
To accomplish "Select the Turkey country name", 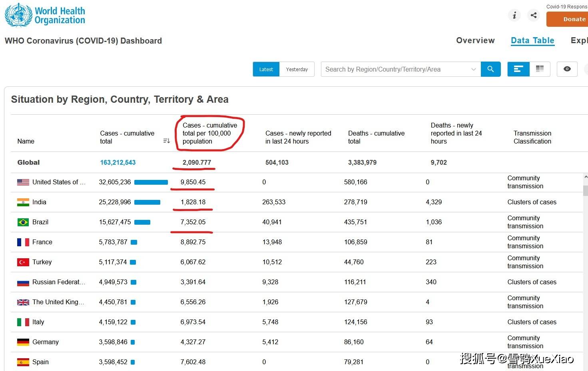I will 42,262.
